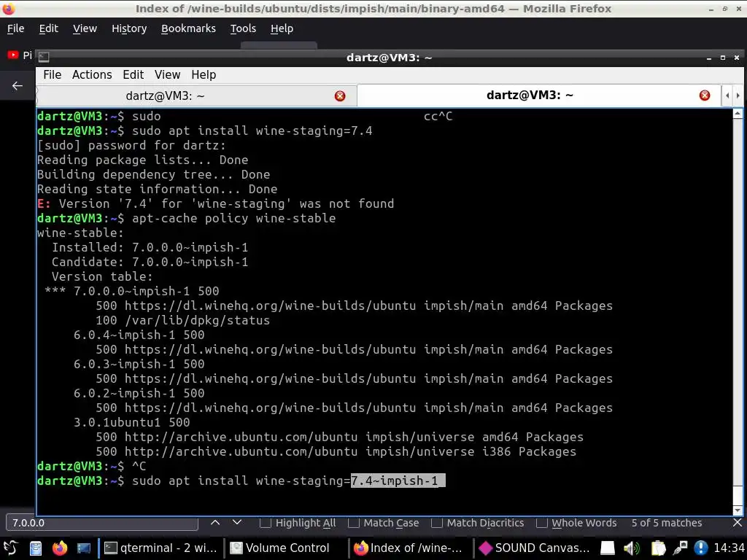Viewport: 747px width, 560px height.
Task: Enable the Whole Words checkbox
Action: [x=542, y=523]
